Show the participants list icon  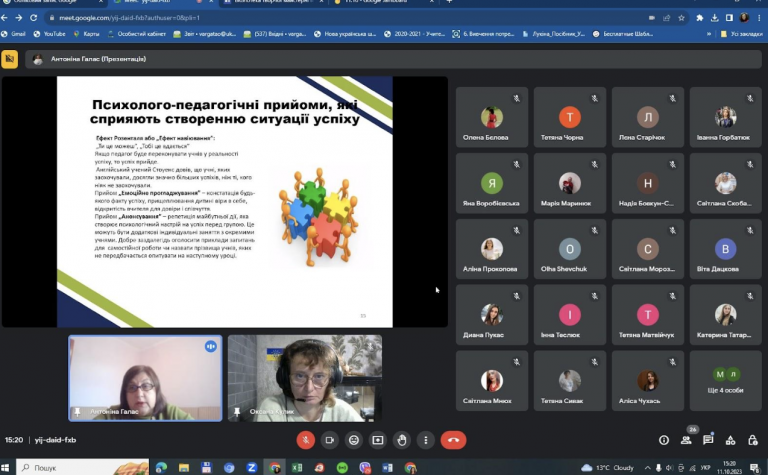coord(686,440)
